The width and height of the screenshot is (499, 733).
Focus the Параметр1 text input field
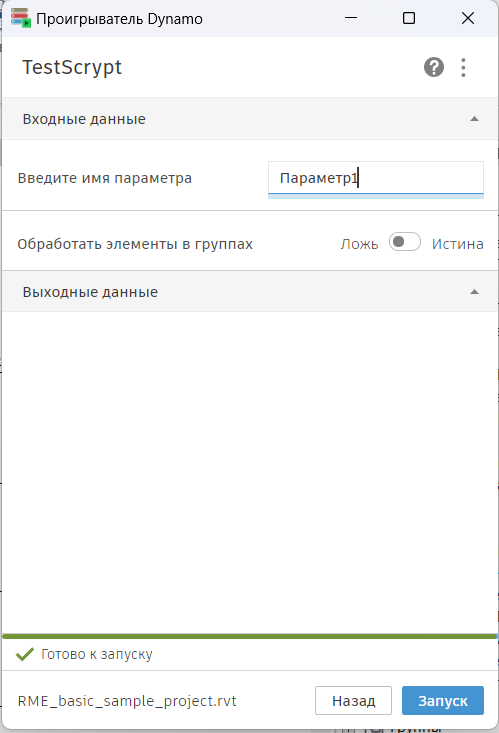tap(376, 178)
